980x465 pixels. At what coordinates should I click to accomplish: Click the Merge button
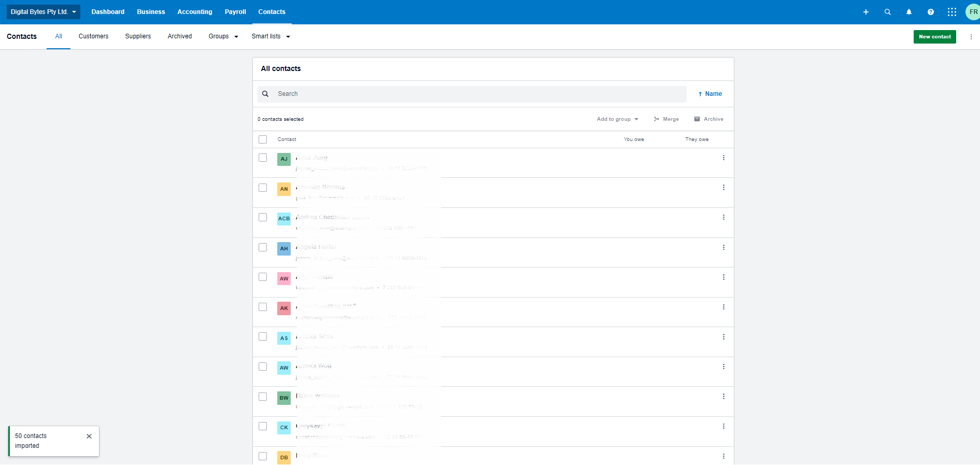pyautogui.click(x=666, y=119)
